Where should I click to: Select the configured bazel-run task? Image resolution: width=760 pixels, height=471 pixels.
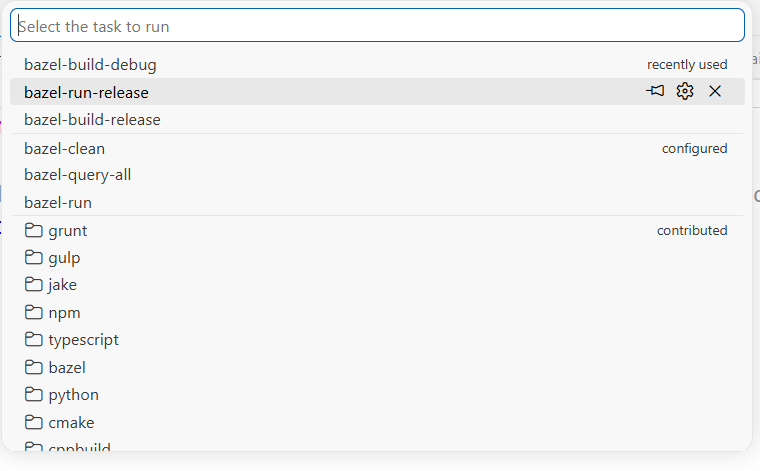tap(377, 202)
